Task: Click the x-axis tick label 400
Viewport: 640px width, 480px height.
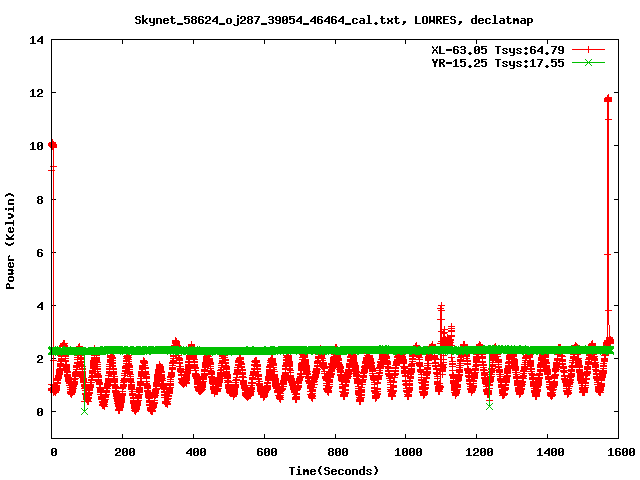Action: pos(196,452)
